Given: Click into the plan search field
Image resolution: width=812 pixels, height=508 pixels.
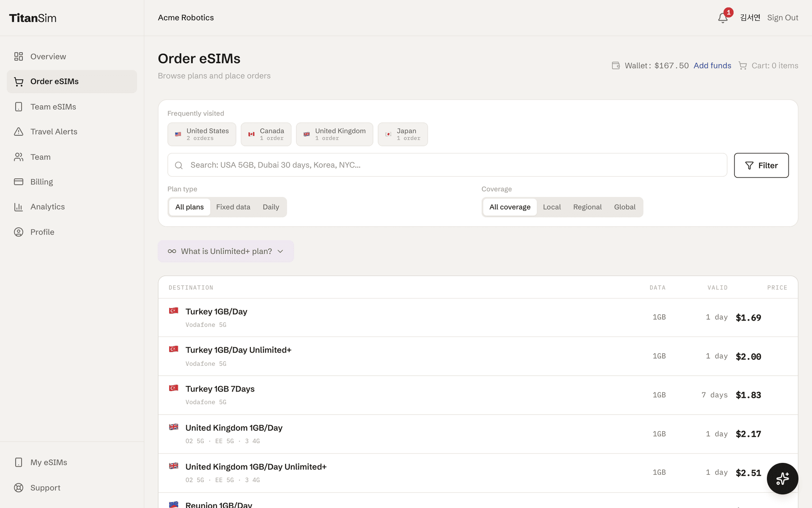Looking at the screenshot, I should (x=447, y=165).
